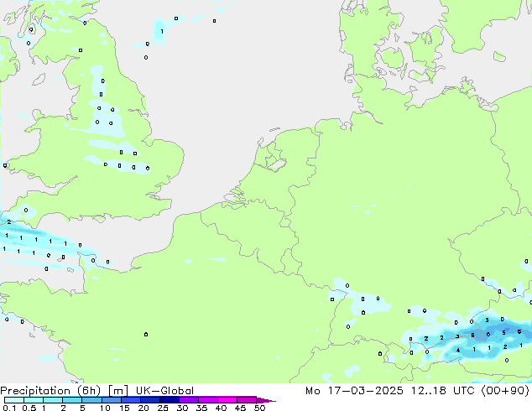
Task: Click the 25–30 navy legend swatch
Action: [169, 400]
